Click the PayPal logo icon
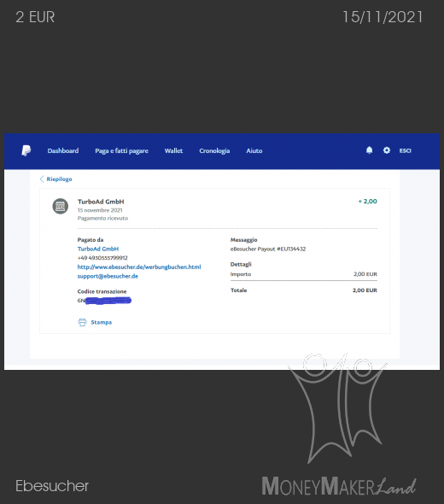This screenshot has width=444, height=504. pos(26,150)
